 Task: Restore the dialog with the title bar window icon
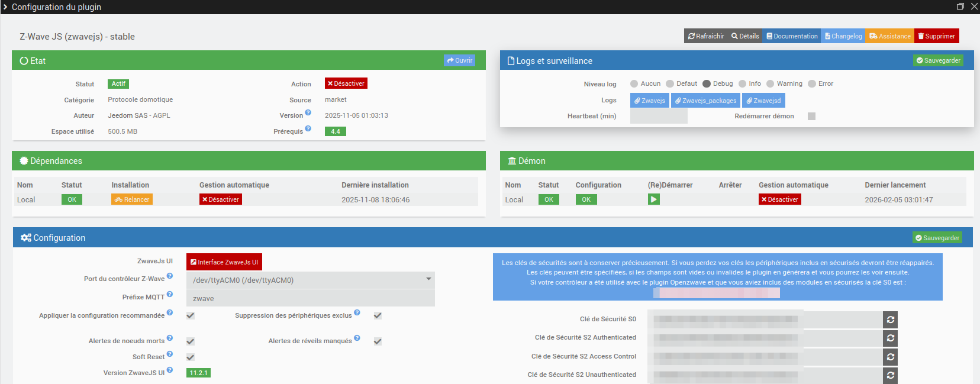click(x=960, y=7)
